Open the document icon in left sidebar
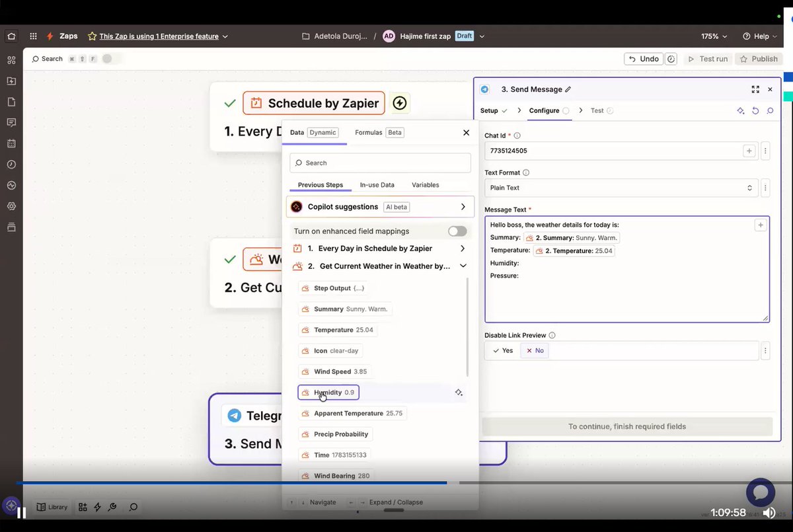Image resolution: width=793 pixels, height=532 pixels. pos(11,102)
